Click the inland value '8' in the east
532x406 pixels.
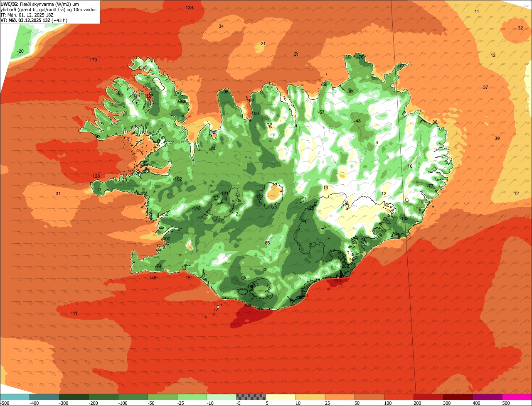point(377,143)
